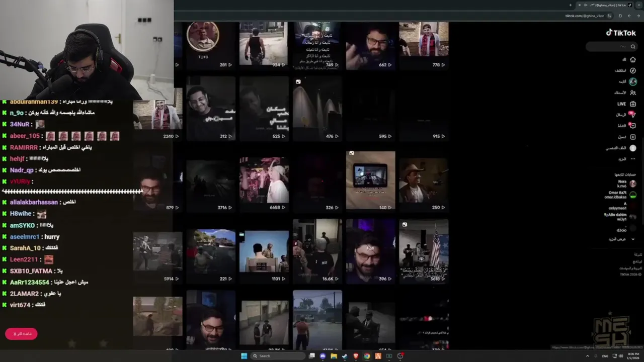Click the search magnifier icon in TikTok
Image resolution: width=644 pixels, height=362 pixels.
coord(633,47)
